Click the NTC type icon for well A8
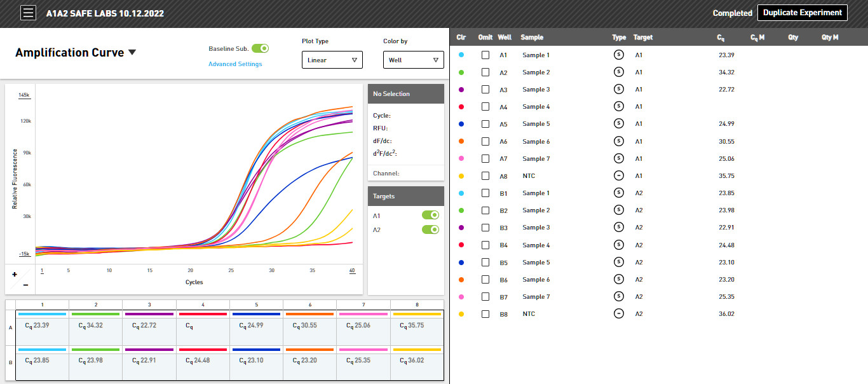 tap(618, 175)
